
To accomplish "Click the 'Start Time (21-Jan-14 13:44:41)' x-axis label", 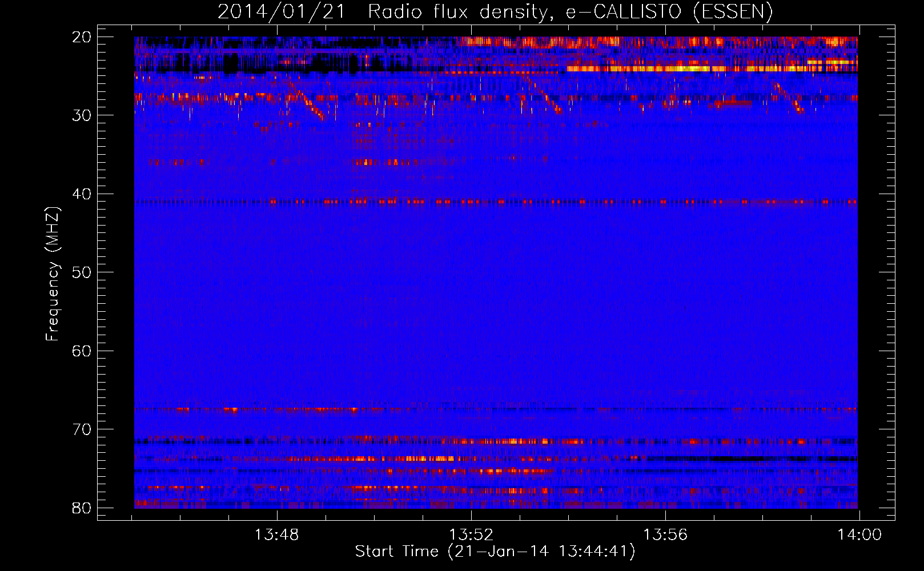I will (x=495, y=552).
